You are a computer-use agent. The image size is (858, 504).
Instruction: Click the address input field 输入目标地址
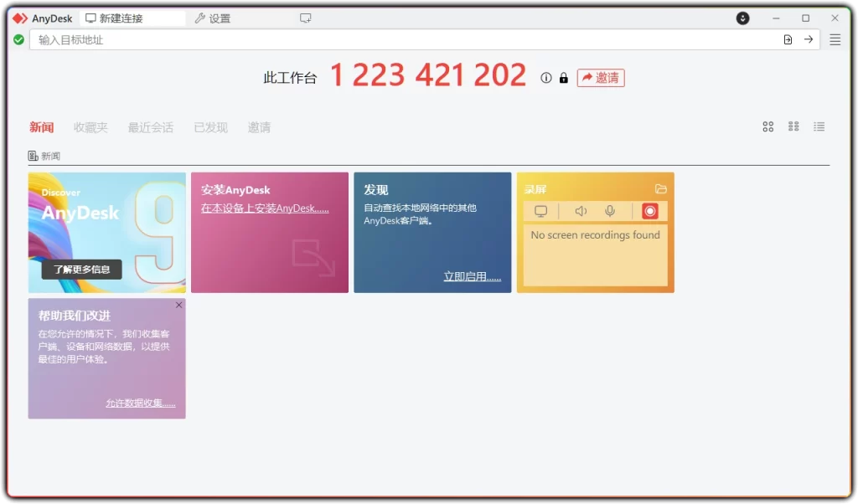coord(251,39)
